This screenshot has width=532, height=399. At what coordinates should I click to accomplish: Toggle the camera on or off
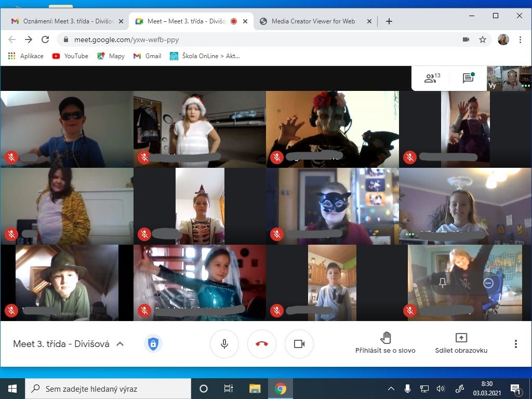(299, 344)
